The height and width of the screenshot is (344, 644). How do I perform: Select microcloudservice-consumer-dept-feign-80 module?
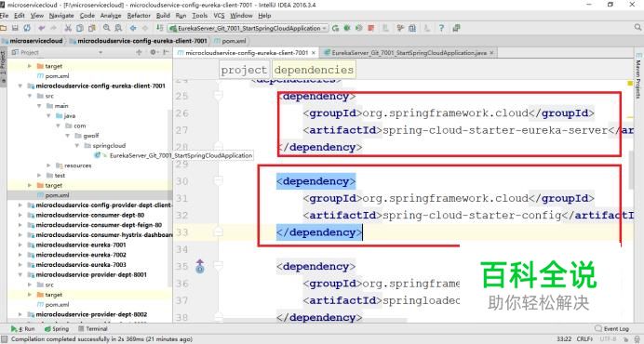tap(99, 225)
